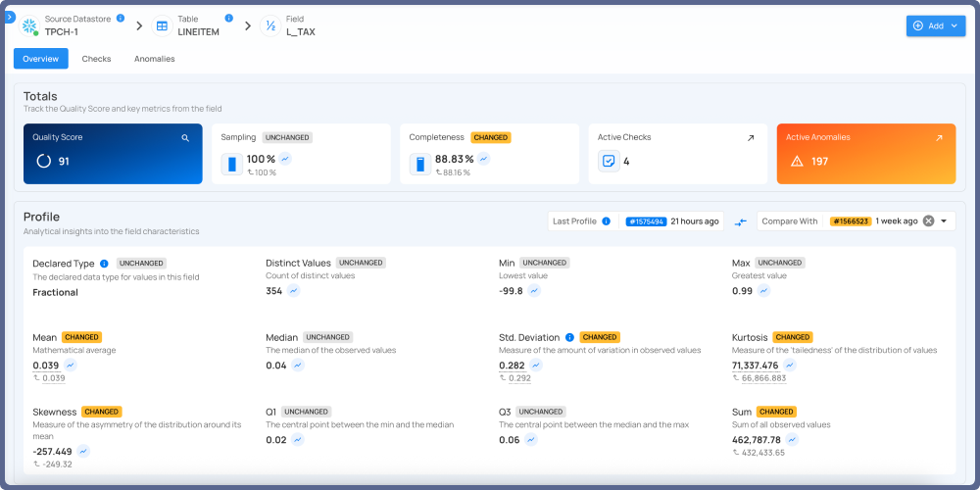Open the TPCH-1 datastore link
The height and width of the screenshot is (490, 980).
click(x=61, y=32)
